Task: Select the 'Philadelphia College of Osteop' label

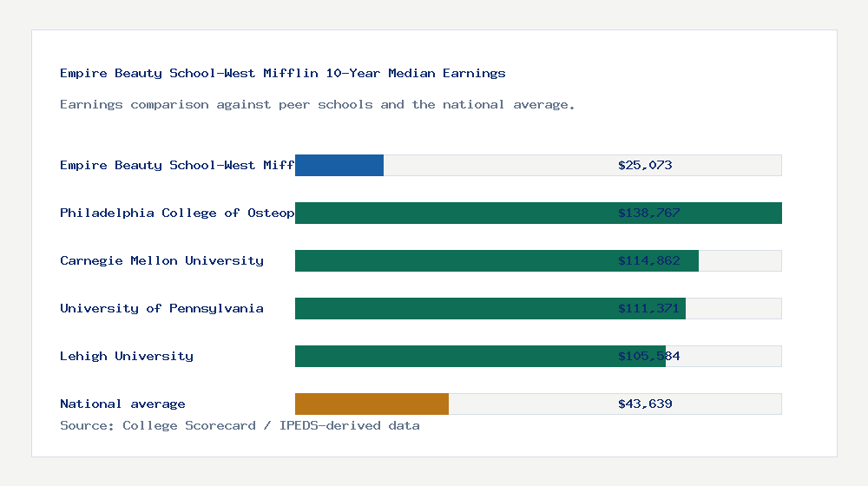Action: coord(177,213)
